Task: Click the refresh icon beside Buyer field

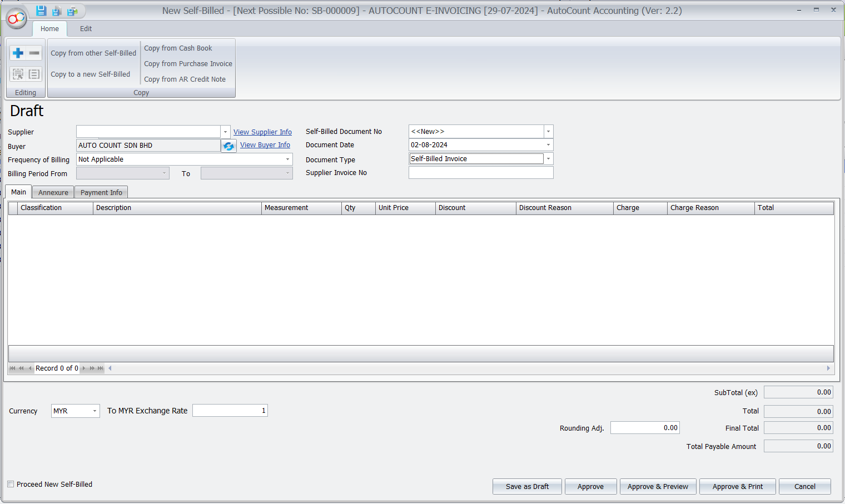Action: pyautogui.click(x=228, y=146)
